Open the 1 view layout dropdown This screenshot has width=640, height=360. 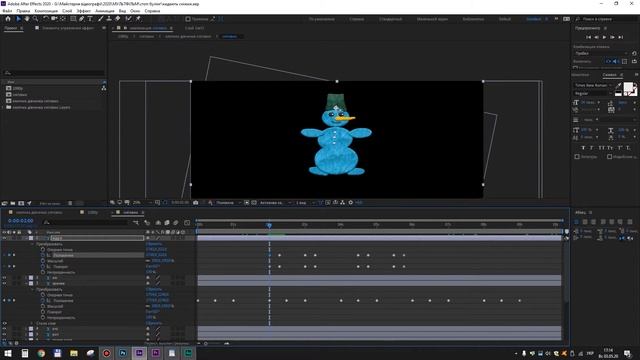pyautogui.click(x=305, y=202)
